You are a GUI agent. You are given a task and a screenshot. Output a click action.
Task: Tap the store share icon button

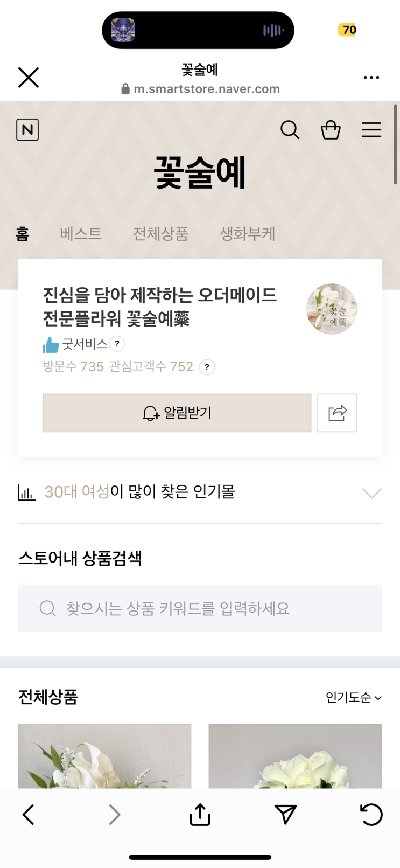tap(337, 413)
